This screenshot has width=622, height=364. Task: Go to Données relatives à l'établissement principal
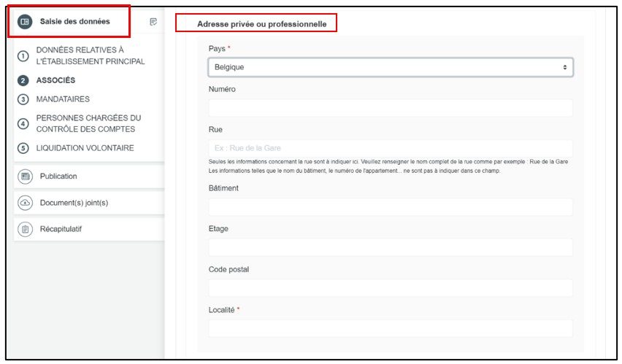(x=90, y=55)
